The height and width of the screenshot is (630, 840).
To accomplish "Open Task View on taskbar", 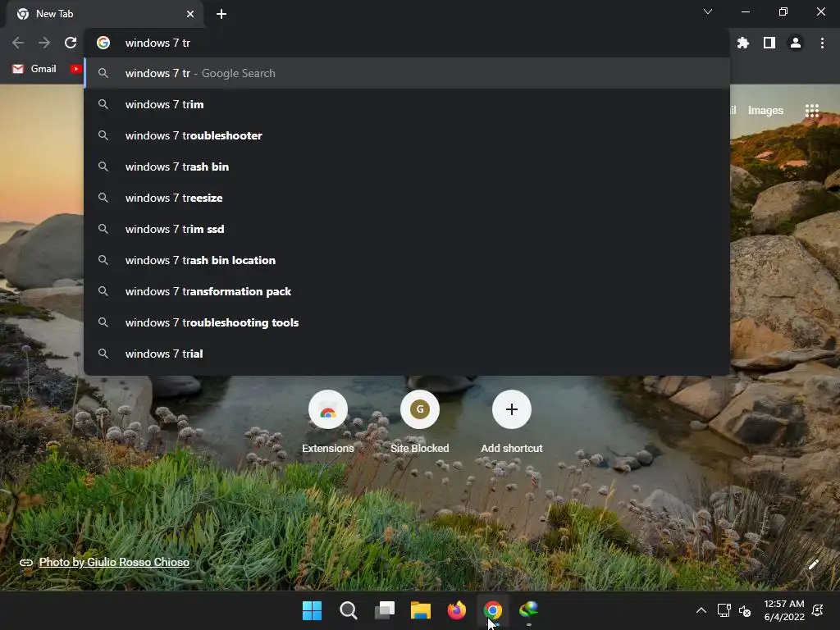I will click(384, 610).
